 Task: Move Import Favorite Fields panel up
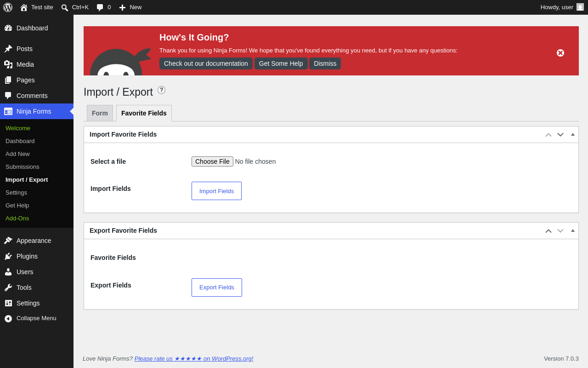point(548,135)
